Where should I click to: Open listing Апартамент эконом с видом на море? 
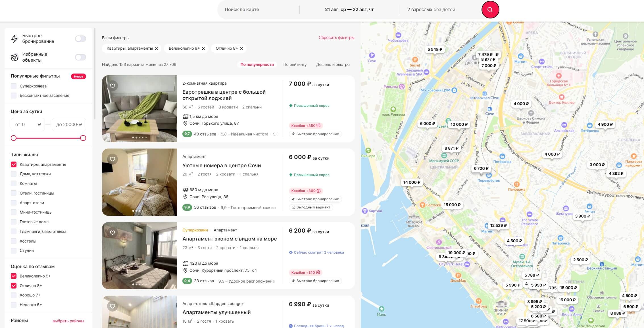pos(230,239)
